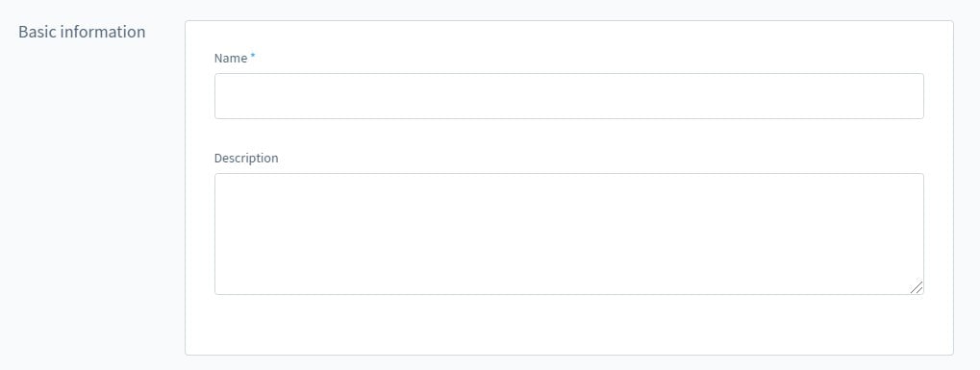Click inside the large Description textarea

tap(568, 234)
